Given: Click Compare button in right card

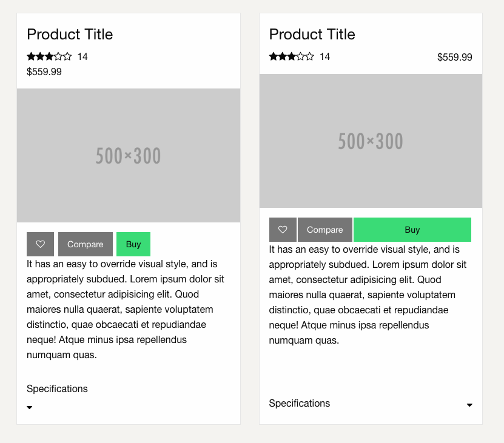Looking at the screenshot, I should (x=325, y=230).
